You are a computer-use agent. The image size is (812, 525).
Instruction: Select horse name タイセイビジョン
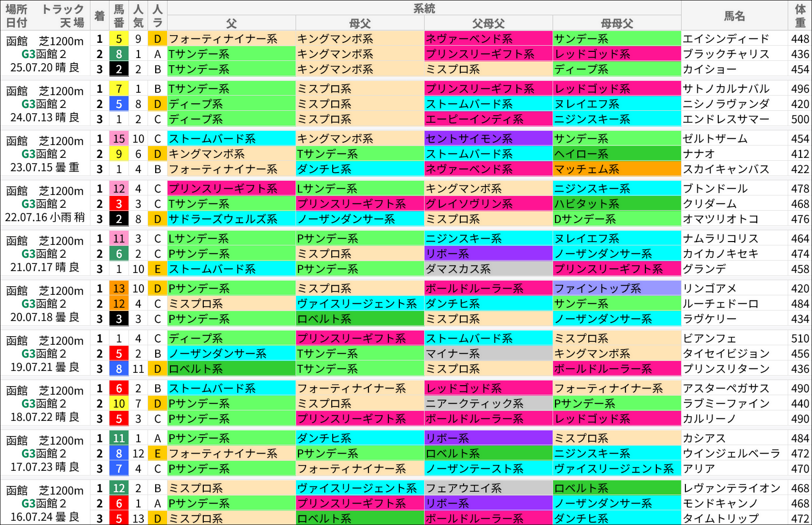click(725, 354)
